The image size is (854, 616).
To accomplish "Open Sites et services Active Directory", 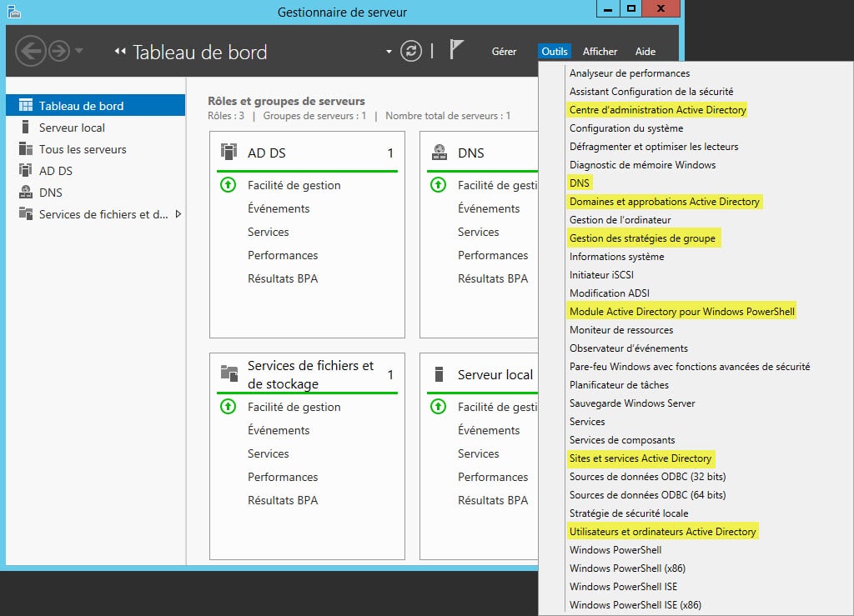I will click(x=640, y=458).
